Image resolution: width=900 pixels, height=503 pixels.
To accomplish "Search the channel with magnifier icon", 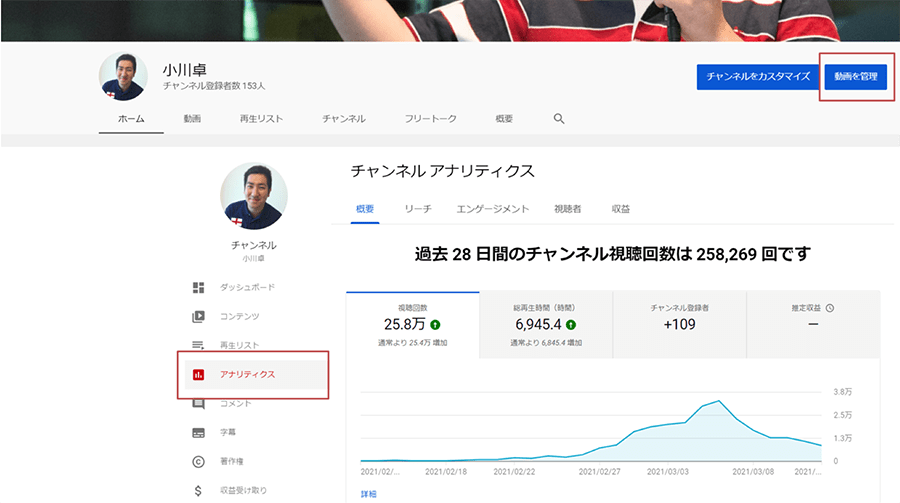I will tap(558, 119).
